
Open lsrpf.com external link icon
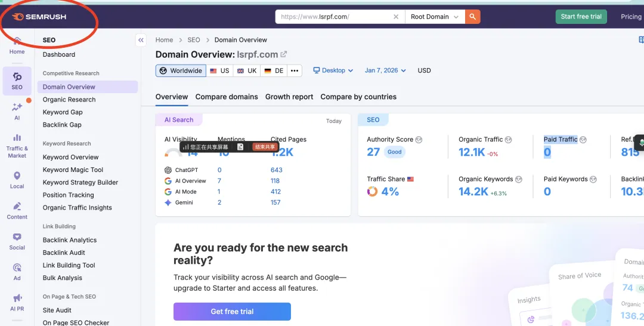coord(283,54)
